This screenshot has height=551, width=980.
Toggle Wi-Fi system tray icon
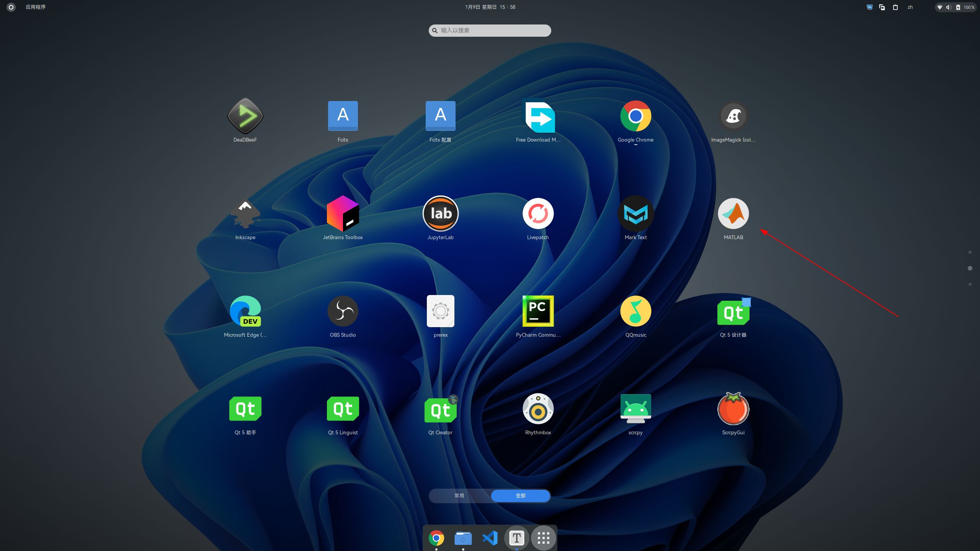click(939, 7)
